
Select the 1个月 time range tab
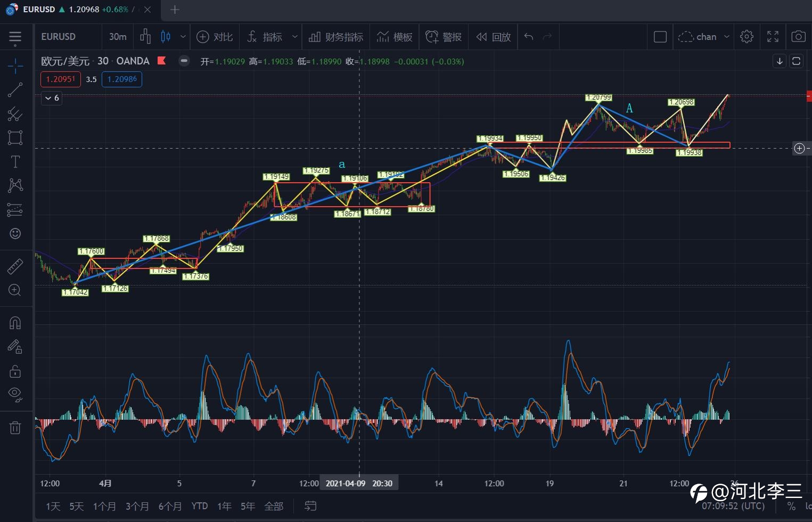tap(104, 506)
